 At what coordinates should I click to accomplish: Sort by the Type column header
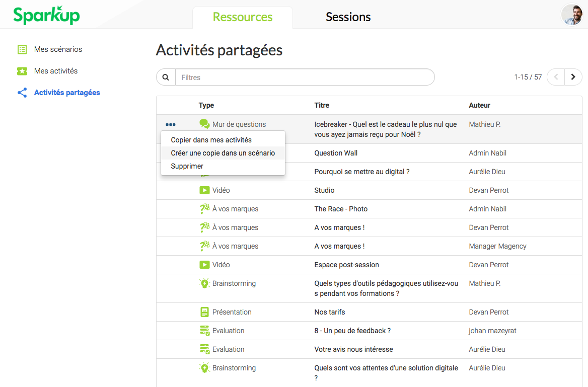click(x=206, y=105)
